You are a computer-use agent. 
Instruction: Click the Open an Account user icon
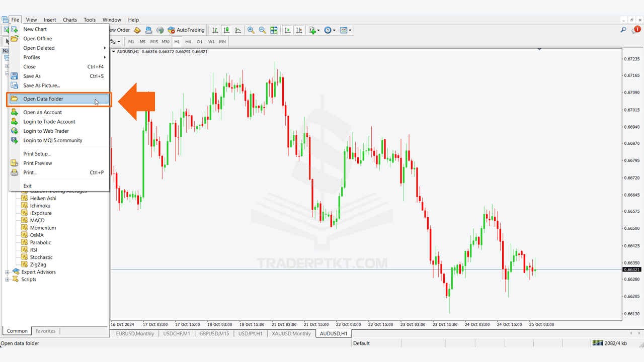pos(14,112)
